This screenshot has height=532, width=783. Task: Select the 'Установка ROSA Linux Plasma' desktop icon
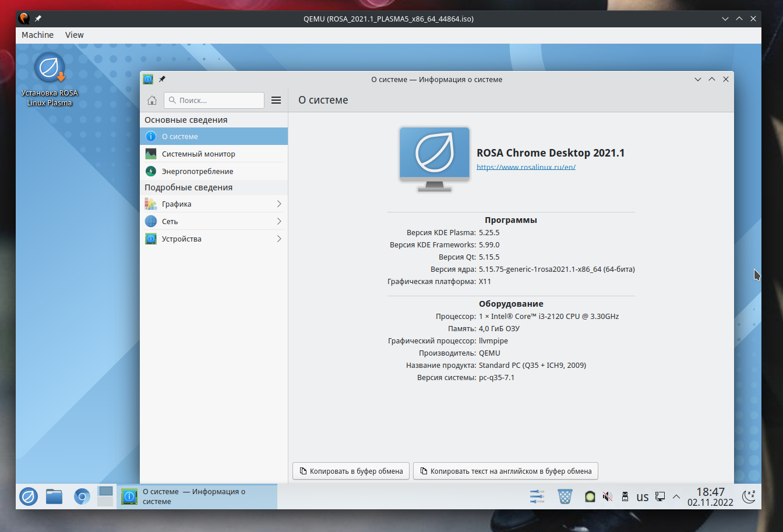[x=50, y=80]
